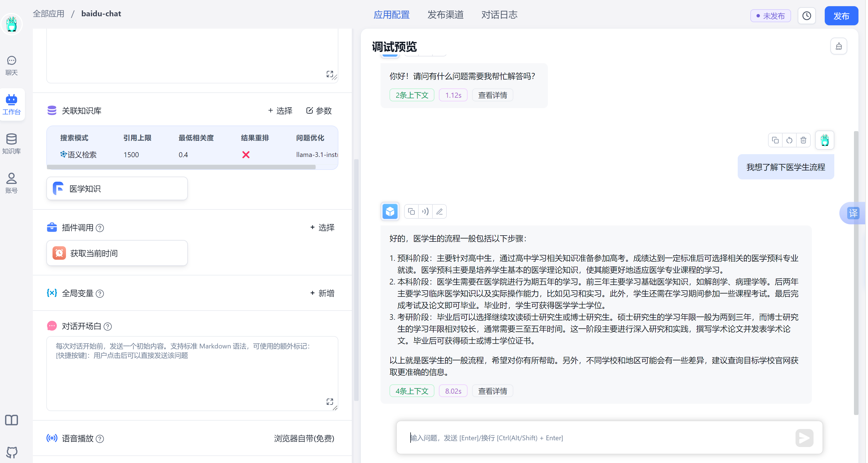Image resolution: width=868 pixels, height=463 pixels.
Task: Expand the 对话开场白 text area fullscreen
Action: pyautogui.click(x=330, y=402)
